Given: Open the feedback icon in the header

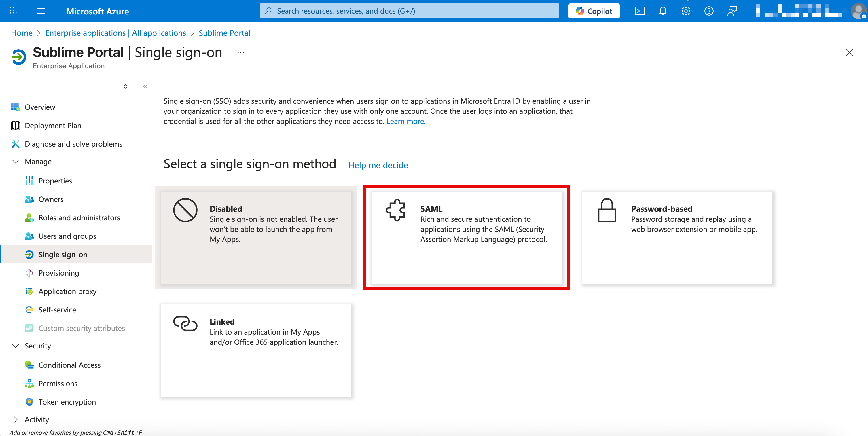Looking at the screenshot, I should [732, 11].
